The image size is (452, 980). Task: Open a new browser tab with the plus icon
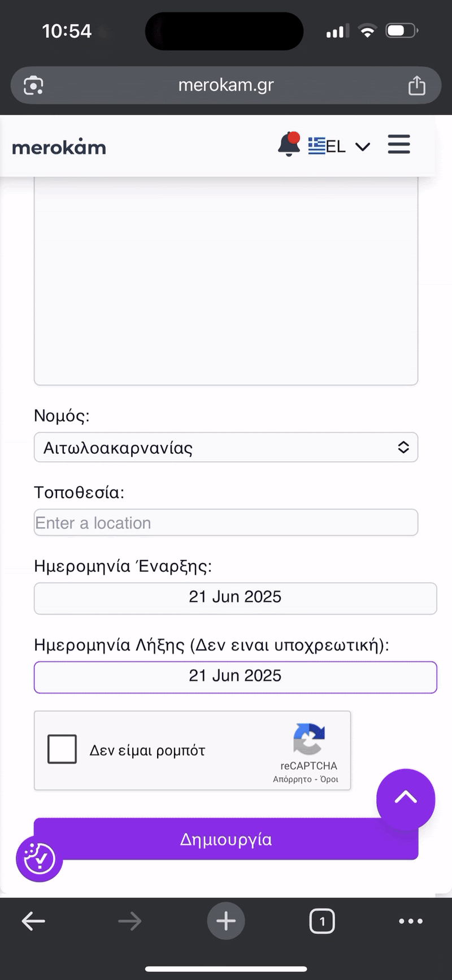tap(226, 921)
